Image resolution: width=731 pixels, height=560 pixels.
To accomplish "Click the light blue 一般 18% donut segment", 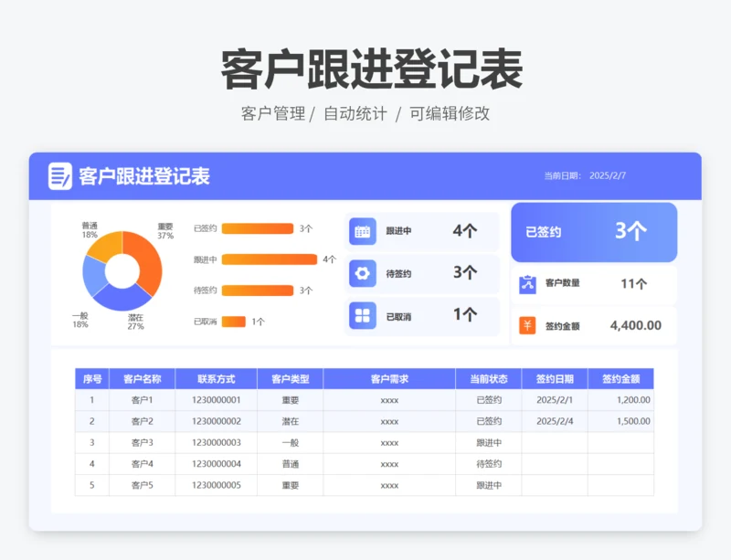I will tap(93, 275).
